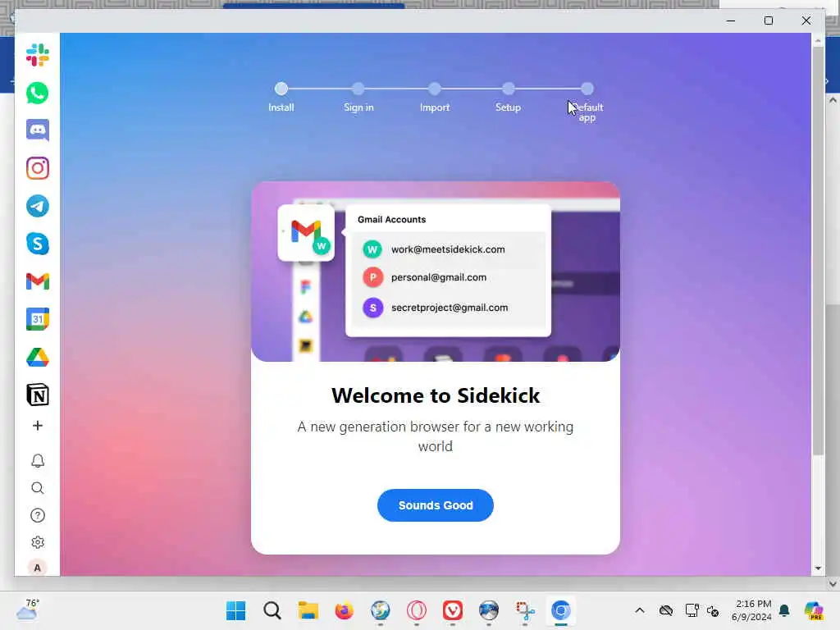Click personal@gmail.com account row

click(449, 277)
